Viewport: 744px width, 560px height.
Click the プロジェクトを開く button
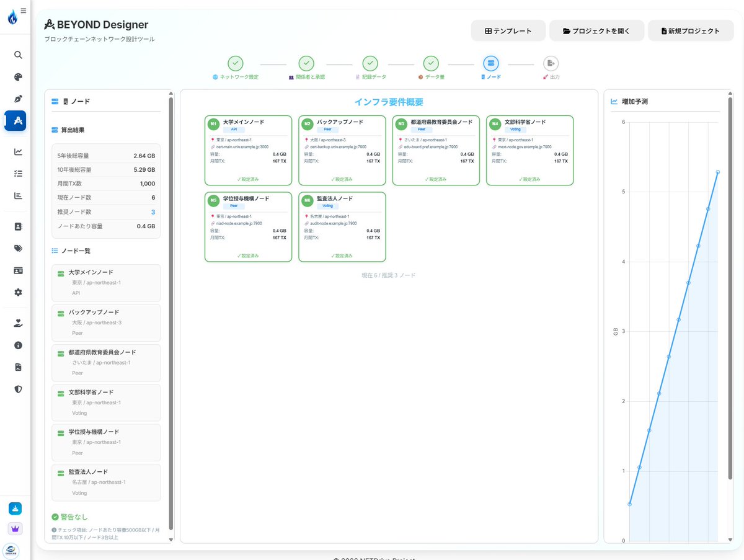(x=596, y=30)
